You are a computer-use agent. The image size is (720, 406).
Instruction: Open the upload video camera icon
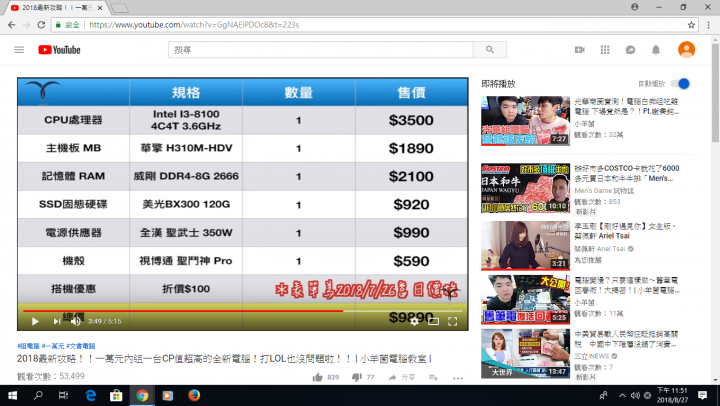pos(579,50)
